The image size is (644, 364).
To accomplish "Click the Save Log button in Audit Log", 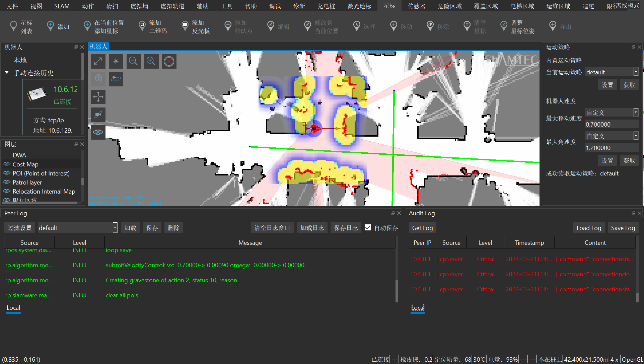I will point(623,227).
